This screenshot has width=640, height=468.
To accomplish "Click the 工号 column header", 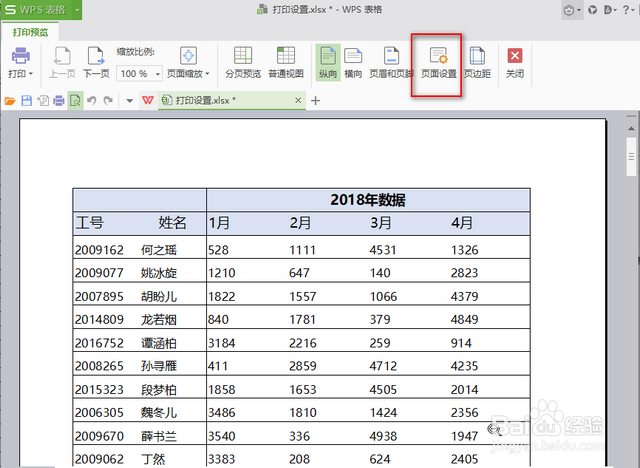I will click(x=90, y=223).
